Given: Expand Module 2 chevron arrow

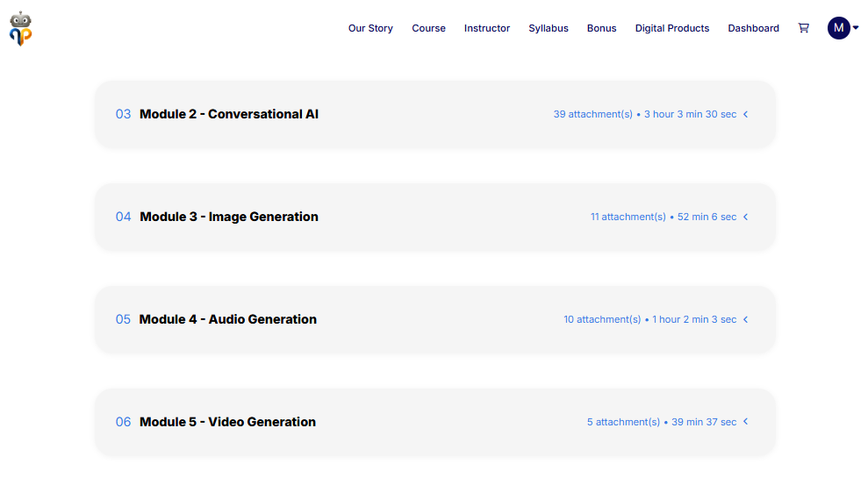Looking at the screenshot, I should (x=745, y=114).
